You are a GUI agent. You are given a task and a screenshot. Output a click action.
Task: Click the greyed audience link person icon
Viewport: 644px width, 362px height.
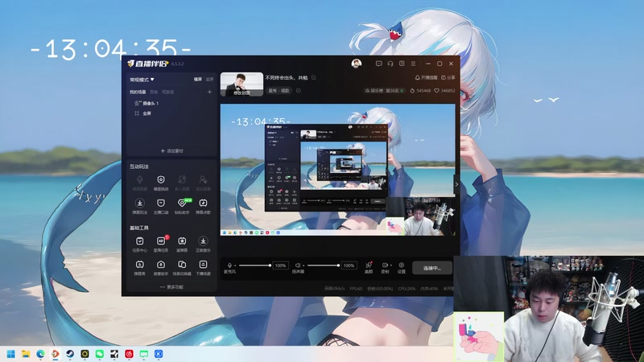(203, 179)
